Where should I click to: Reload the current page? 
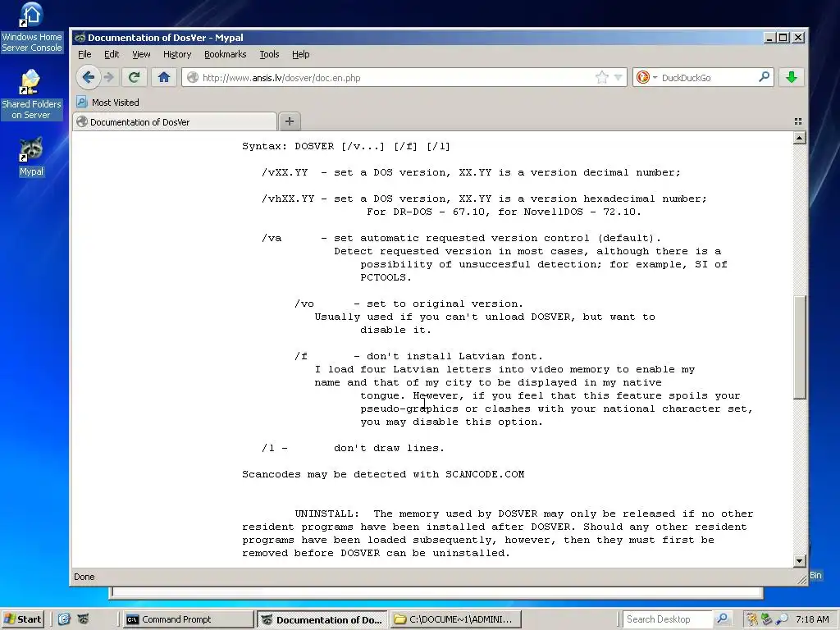click(134, 78)
